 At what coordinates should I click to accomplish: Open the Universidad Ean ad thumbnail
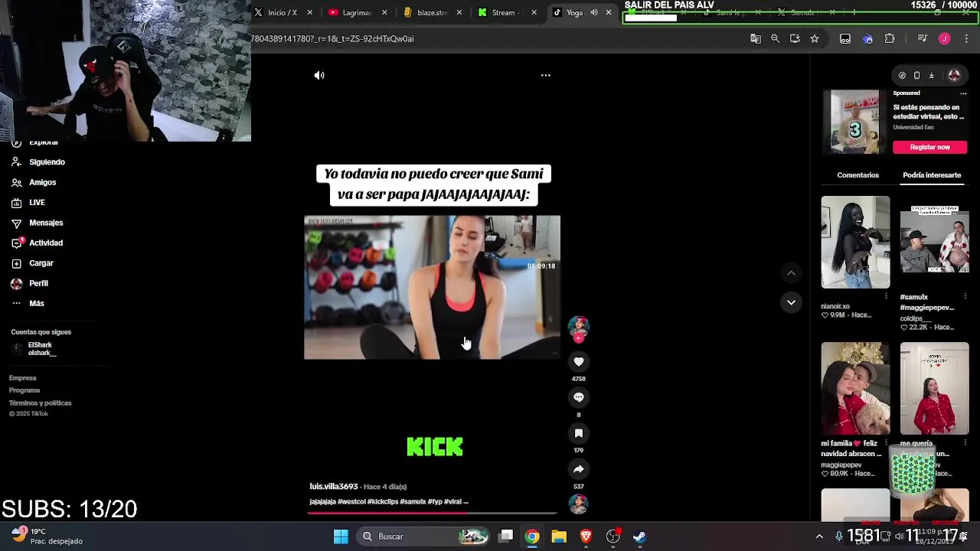tap(855, 122)
